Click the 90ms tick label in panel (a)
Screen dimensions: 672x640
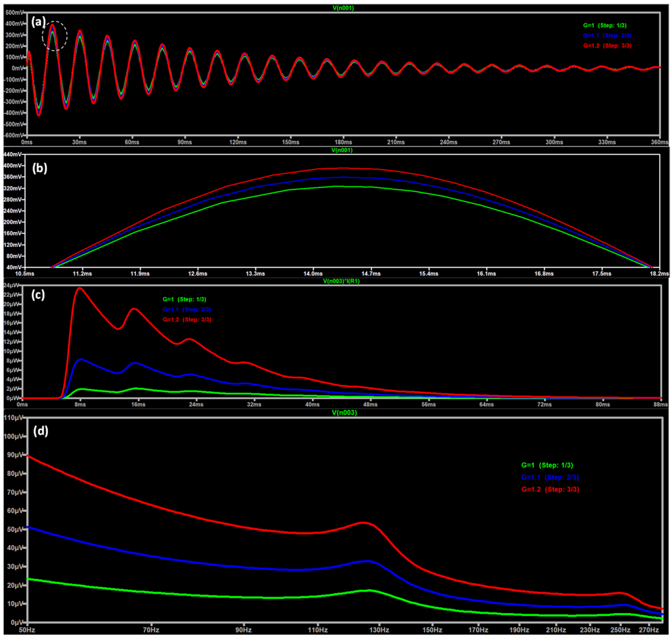pyautogui.click(x=185, y=142)
